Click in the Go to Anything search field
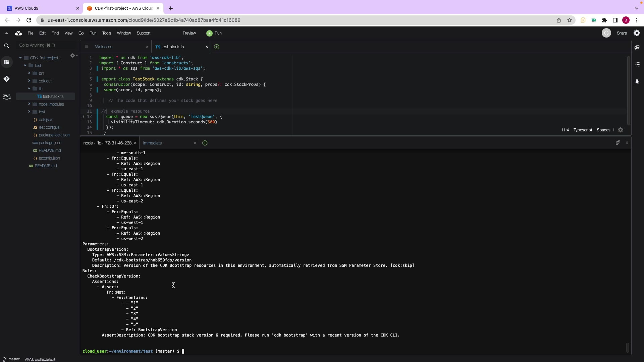The height and width of the screenshot is (362, 644). (47, 45)
